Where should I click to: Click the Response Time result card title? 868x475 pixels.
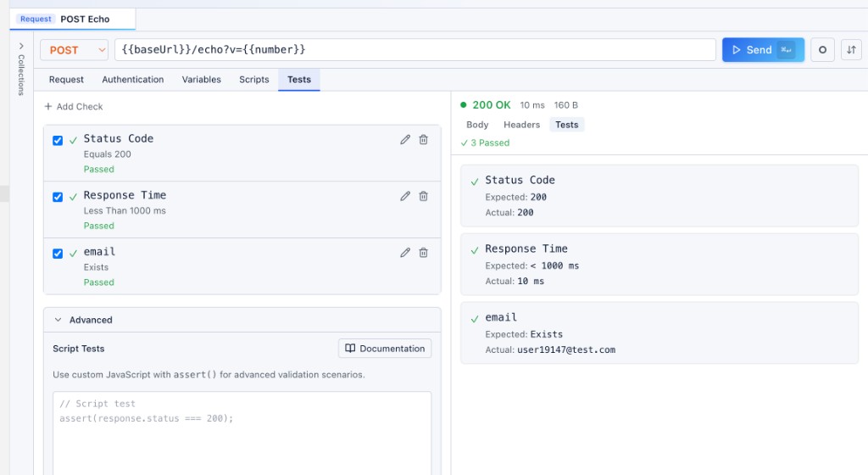(x=526, y=249)
